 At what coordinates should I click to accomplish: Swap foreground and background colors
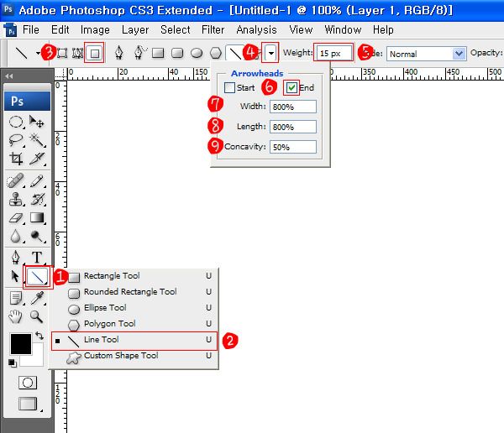pos(39,336)
